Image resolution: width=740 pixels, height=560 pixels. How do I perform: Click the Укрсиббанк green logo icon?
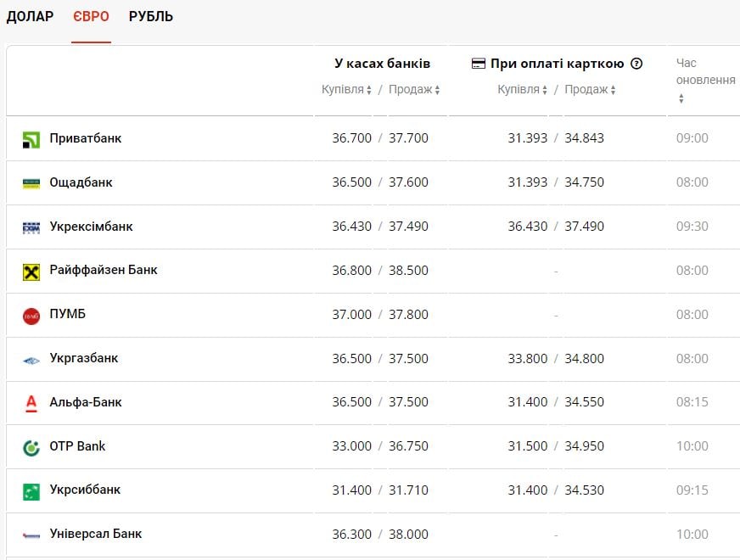pyautogui.click(x=31, y=491)
